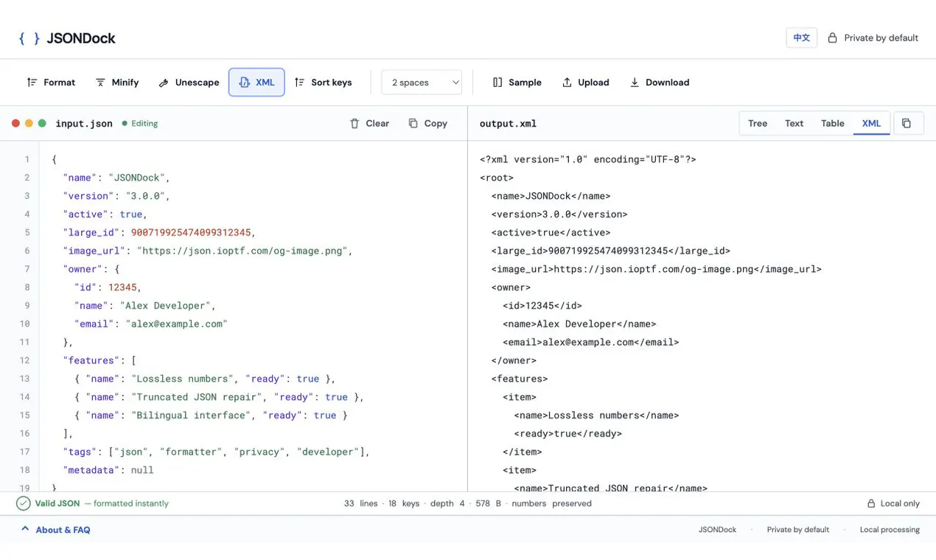Click the green window dot in the input panel
936x560 pixels.
[x=42, y=124]
